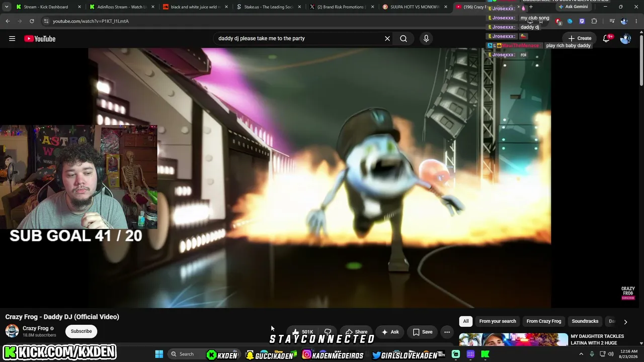Share the Daddy DJ video

(356, 332)
